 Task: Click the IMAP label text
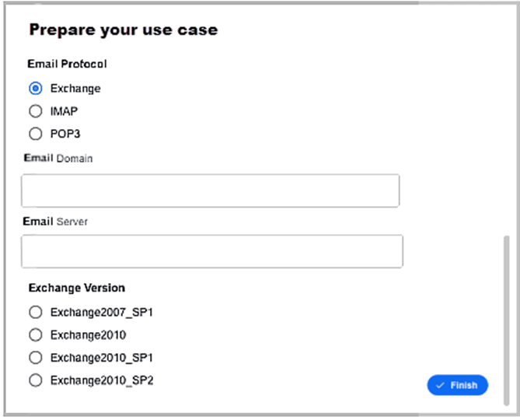click(64, 111)
